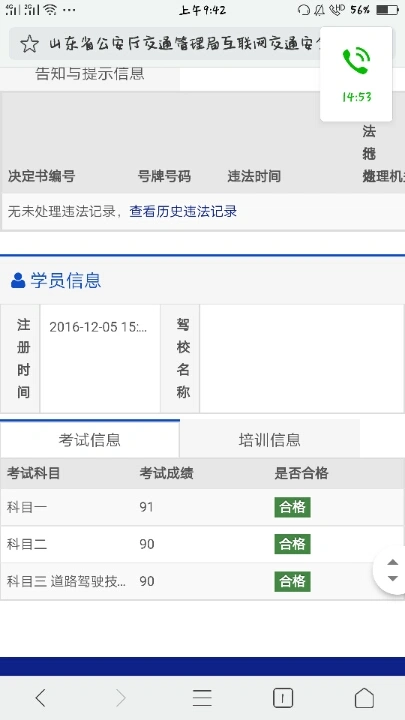The image size is (405, 720).
Task: Select the 考试信息 tab
Action: [90, 439]
